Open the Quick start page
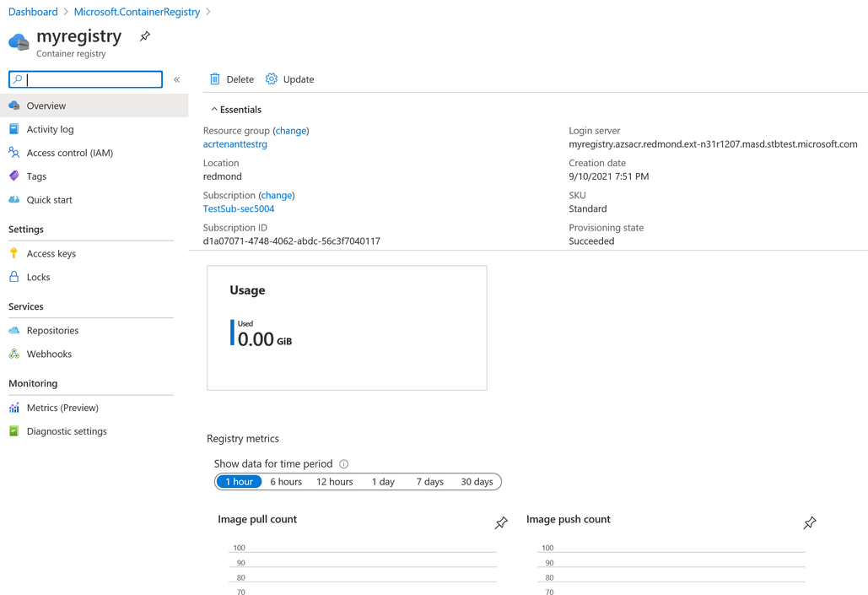Viewport: 868px width, 595px height. click(94, 199)
